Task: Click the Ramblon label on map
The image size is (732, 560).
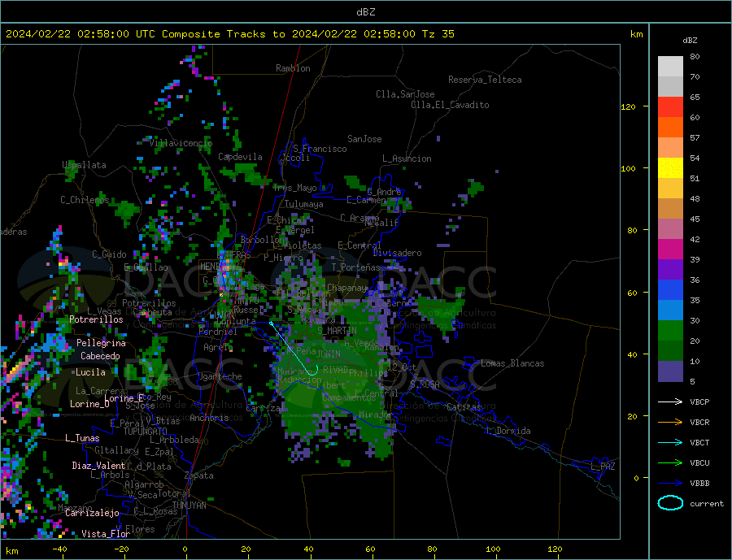Action: coord(293,68)
